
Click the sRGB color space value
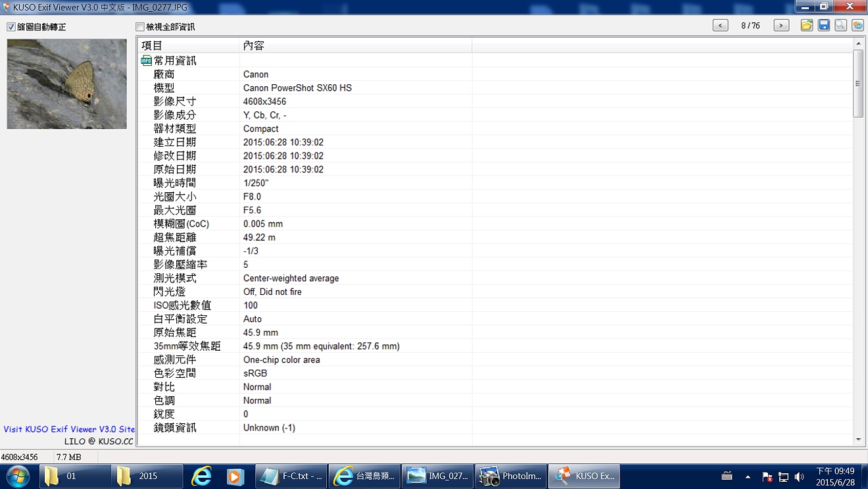(x=255, y=373)
